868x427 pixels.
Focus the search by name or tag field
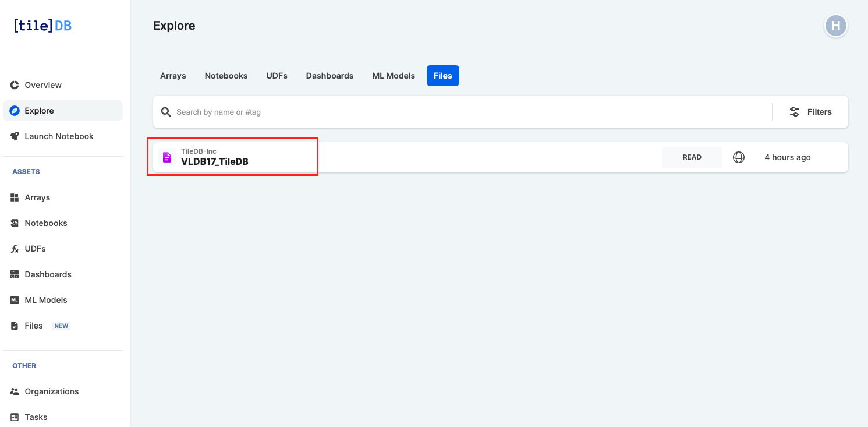point(466,112)
